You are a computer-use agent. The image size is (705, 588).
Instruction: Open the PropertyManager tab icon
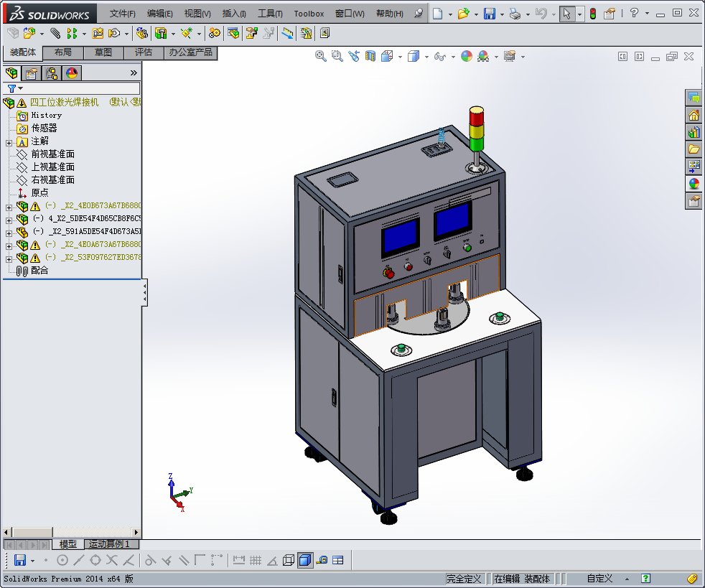(32, 73)
